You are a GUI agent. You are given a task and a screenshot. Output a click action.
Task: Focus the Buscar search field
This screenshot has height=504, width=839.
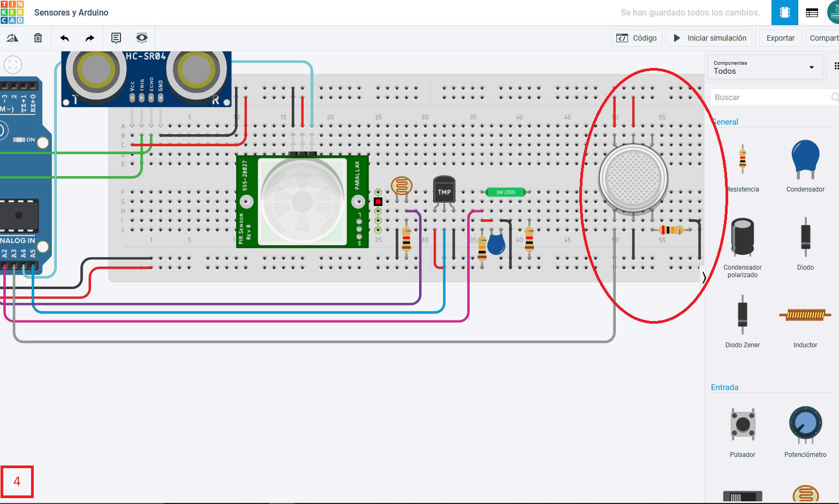[x=774, y=97]
